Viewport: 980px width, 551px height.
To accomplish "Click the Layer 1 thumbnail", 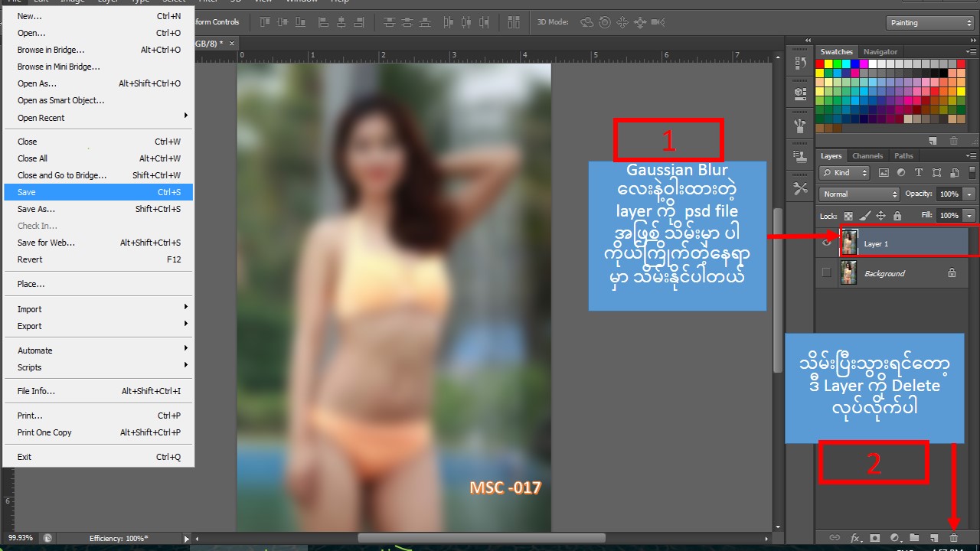I will [x=848, y=243].
